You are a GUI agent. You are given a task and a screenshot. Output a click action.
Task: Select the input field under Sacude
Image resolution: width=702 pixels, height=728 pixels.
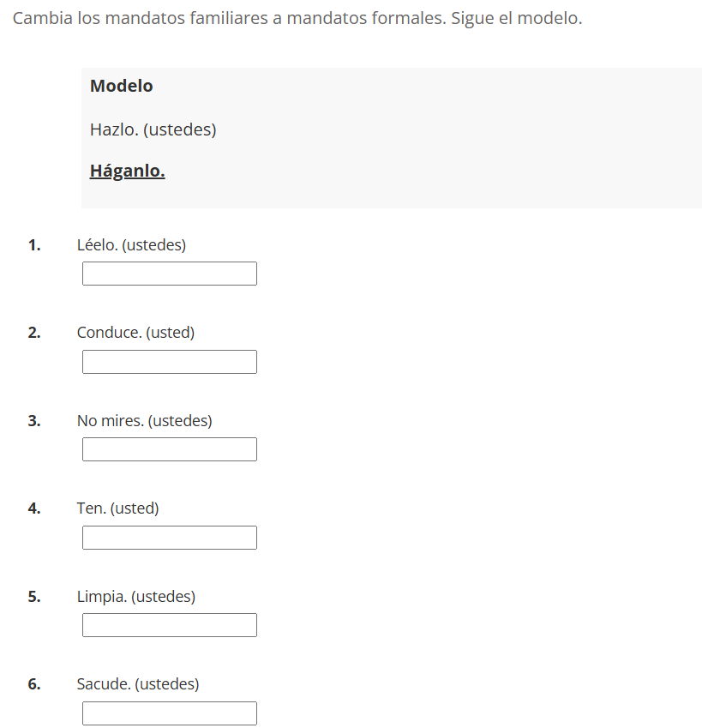[x=170, y=713]
